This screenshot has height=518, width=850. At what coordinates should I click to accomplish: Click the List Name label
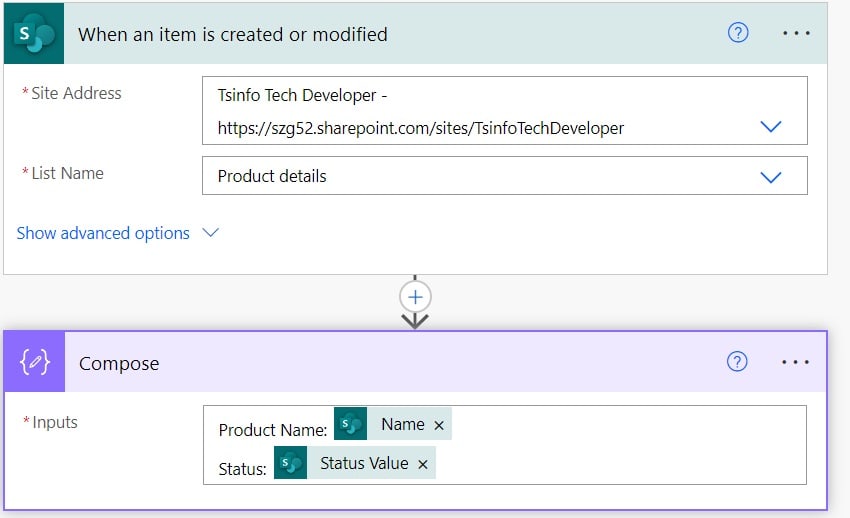(x=67, y=173)
